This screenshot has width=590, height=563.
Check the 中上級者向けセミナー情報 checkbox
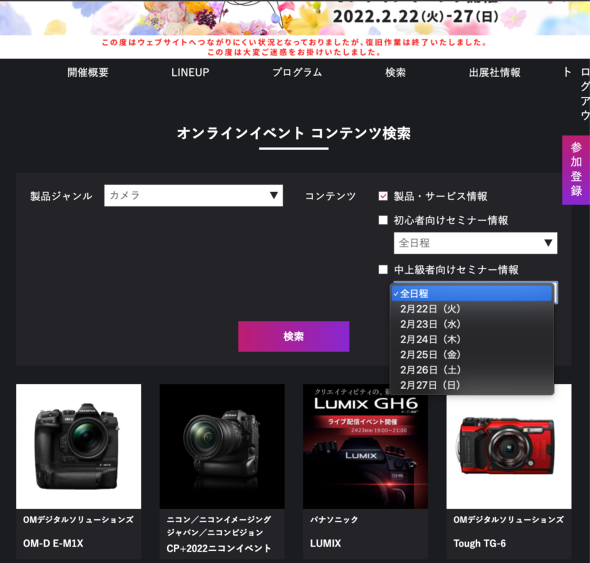383,269
